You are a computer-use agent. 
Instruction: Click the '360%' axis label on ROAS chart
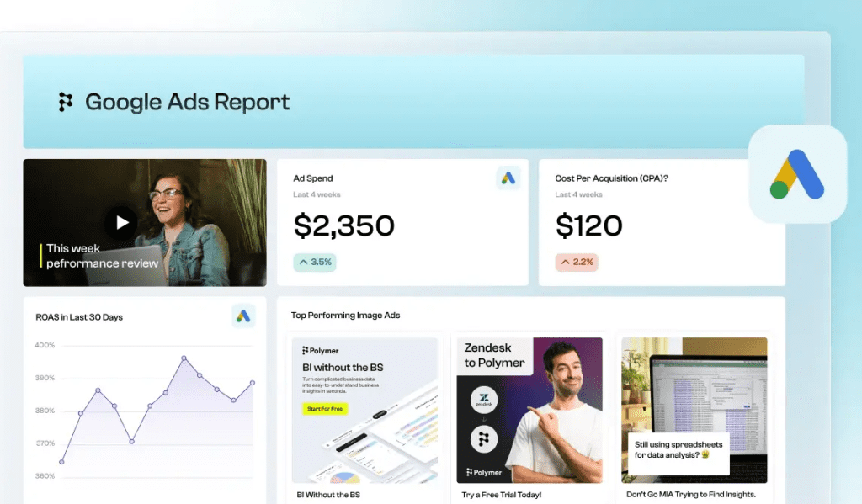[x=45, y=476]
